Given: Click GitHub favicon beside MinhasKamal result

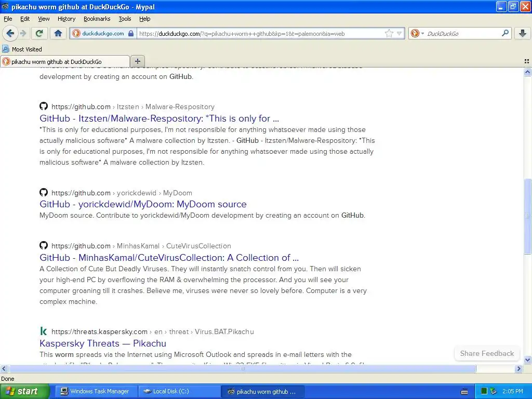Looking at the screenshot, I should [44, 245].
